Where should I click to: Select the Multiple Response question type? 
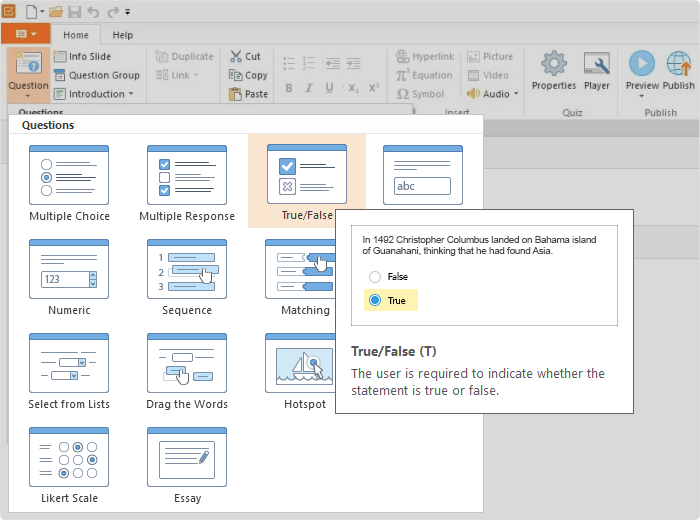187,183
